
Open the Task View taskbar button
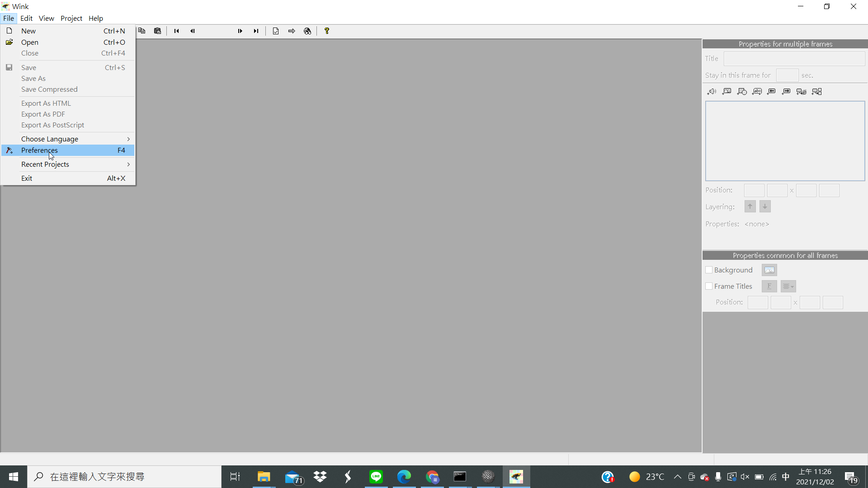point(235,477)
